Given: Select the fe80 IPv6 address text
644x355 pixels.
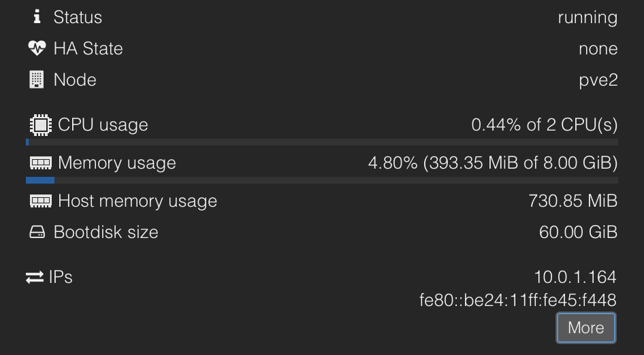Looking at the screenshot, I should pos(517,300).
